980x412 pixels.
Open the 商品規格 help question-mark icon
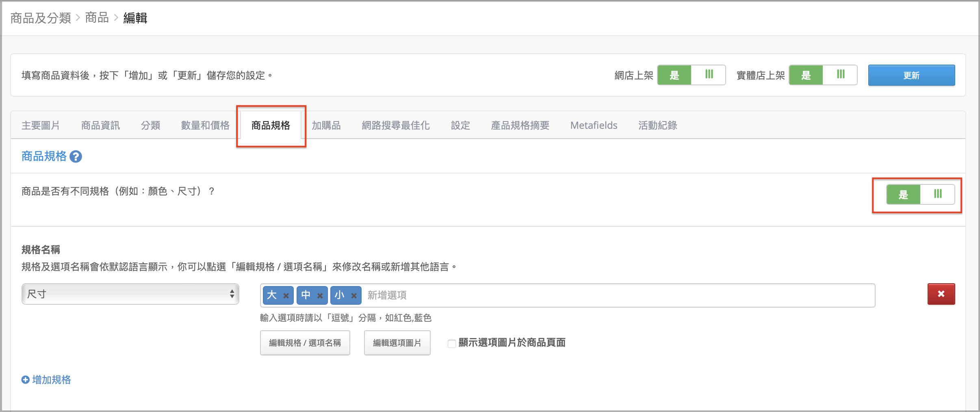coord(76,156)
